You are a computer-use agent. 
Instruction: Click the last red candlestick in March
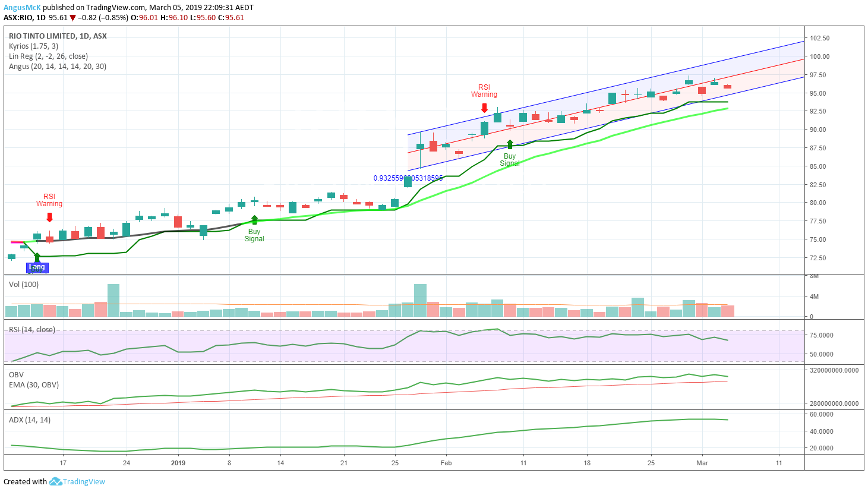(727, 87)
